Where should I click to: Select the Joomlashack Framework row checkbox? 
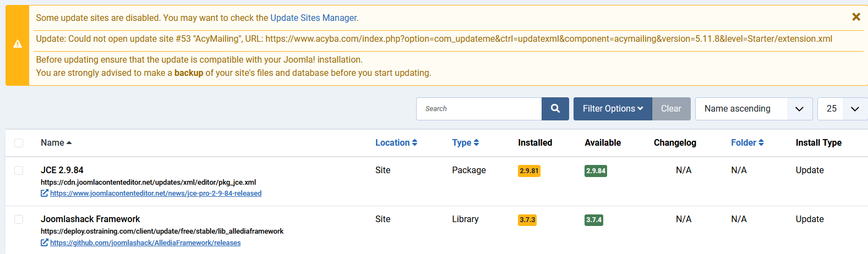pyautogui.click(x=19, y=219)
